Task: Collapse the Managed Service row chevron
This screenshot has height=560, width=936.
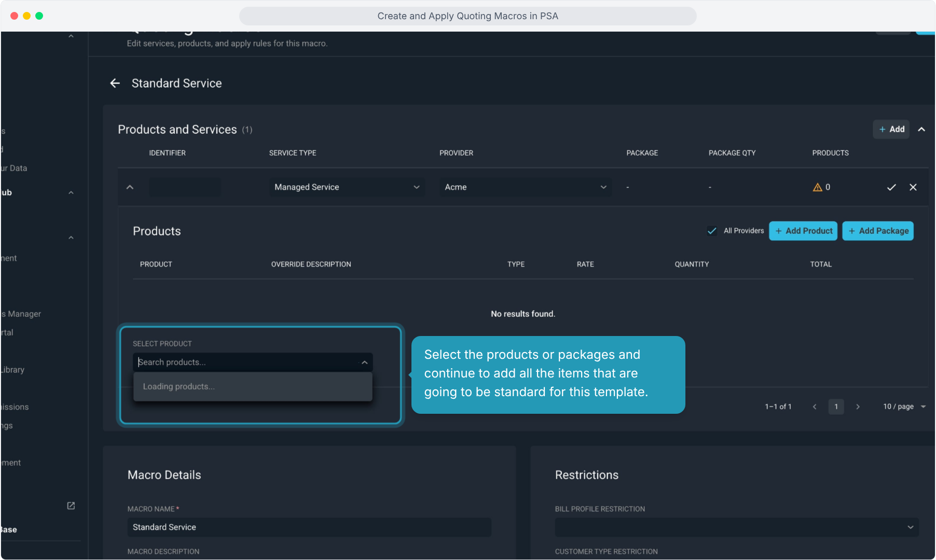Action: 130,187
